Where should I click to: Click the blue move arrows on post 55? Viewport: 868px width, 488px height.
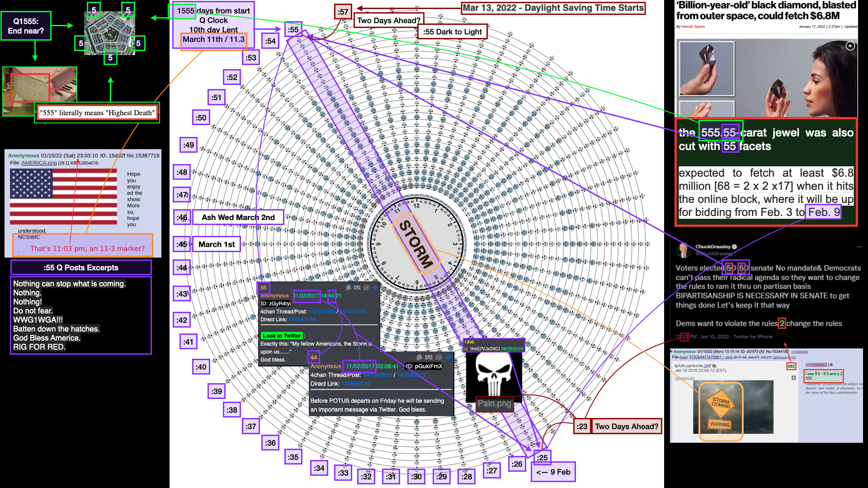[x=375, y=287]
